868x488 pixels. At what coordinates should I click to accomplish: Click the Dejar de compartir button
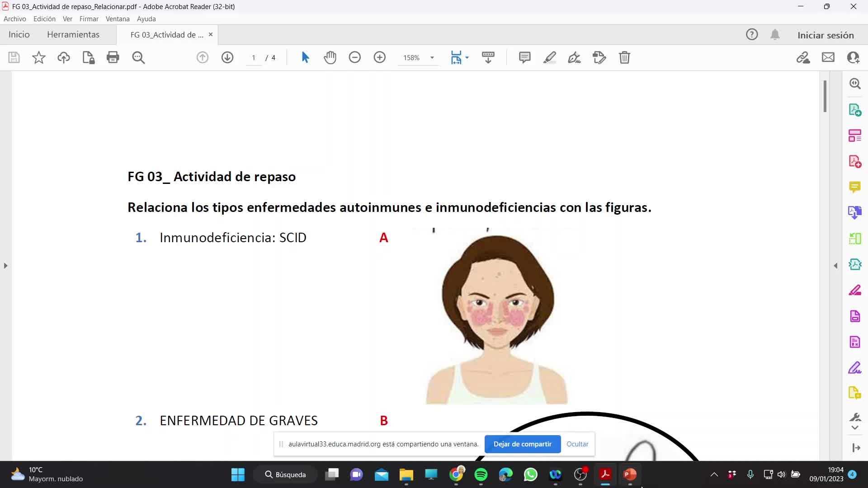[522, 444]
